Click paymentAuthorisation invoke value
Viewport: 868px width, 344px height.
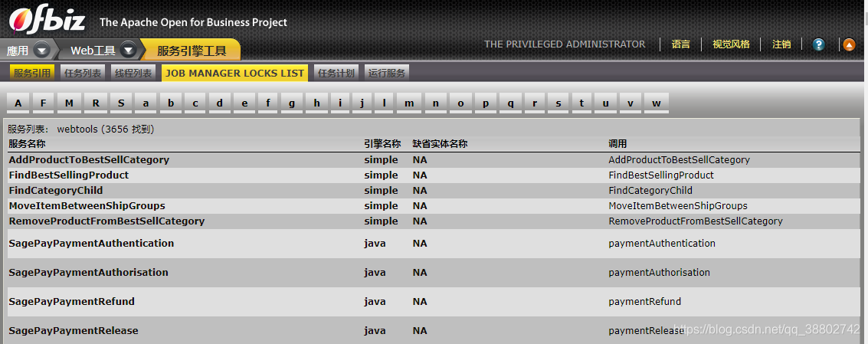660,273
